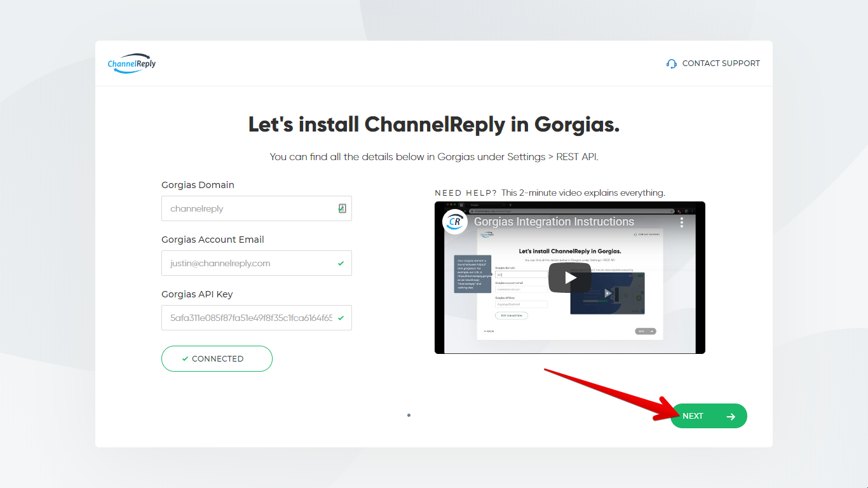Click the CR channel avatar on the video

coord(455,222)
